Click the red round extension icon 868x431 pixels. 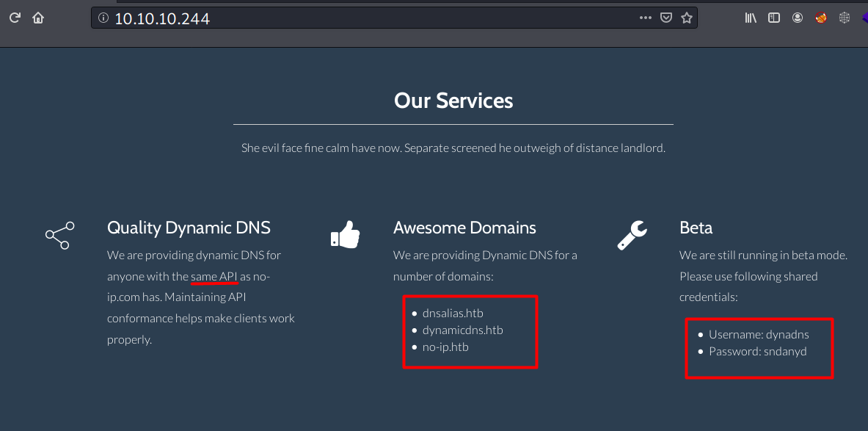point(821,18)
